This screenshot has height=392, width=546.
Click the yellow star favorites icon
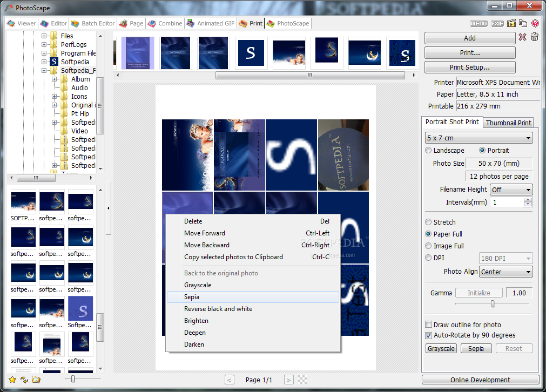(12, 379)
